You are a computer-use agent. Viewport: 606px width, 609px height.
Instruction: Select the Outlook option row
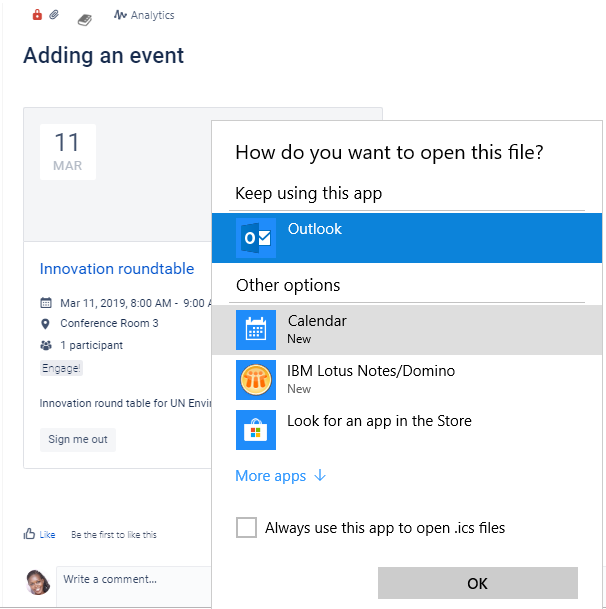click(407, 238)
